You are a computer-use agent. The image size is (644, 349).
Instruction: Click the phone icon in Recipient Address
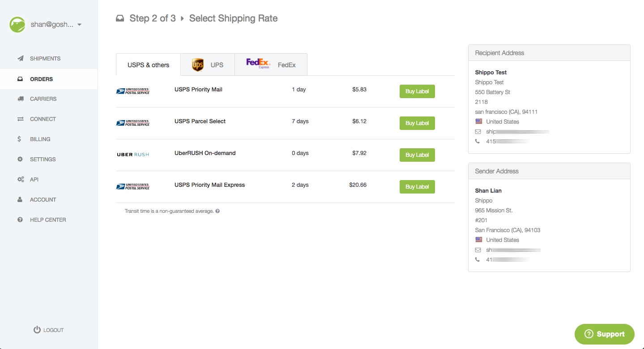tap(478, 142)
